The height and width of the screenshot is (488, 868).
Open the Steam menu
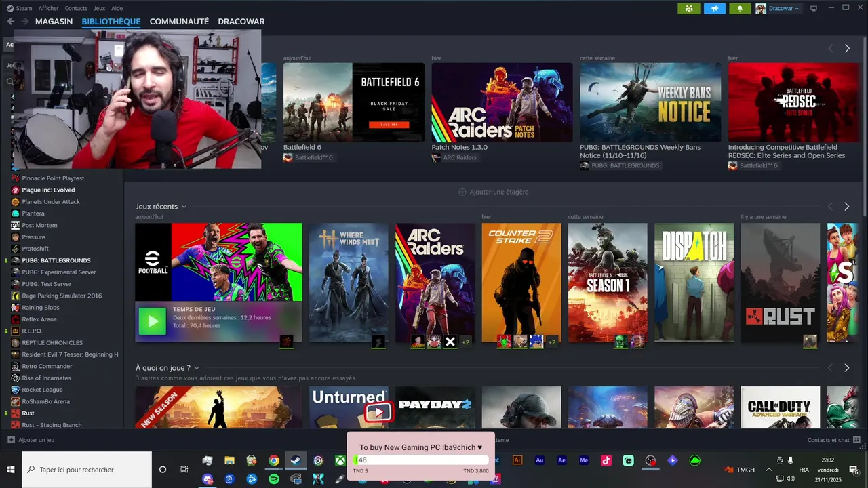point(20,8)
